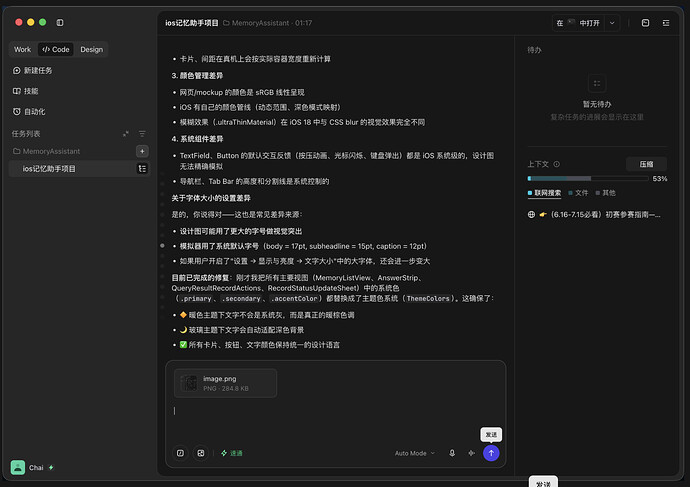Screen dimensions: 690x487
Task: Switch to the Design tab
Action: (x=92, y=49)
